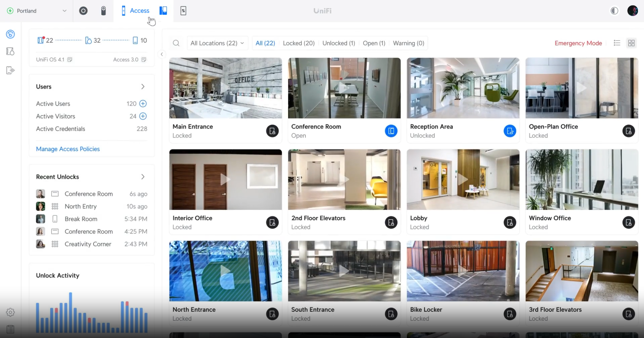Screen dimensions: 644x338
Task: Add a new active visitor
Action: click(143, 116)
